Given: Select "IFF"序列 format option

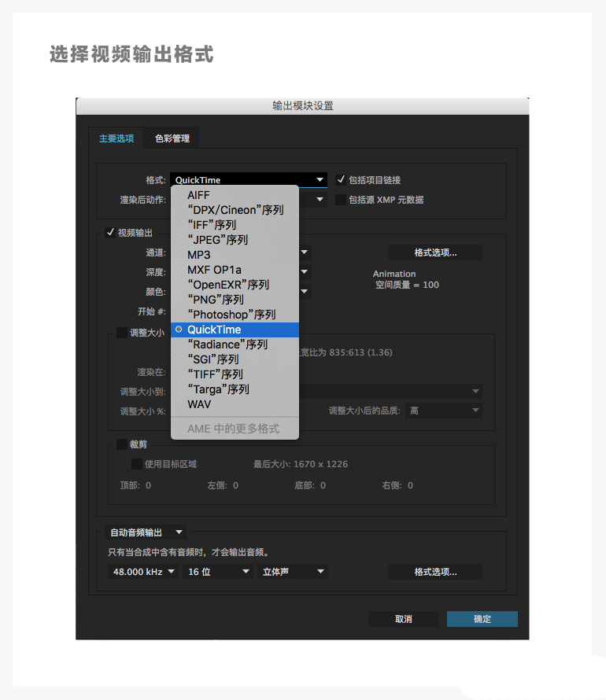Looking at the screenshot, I should point(235,225).
